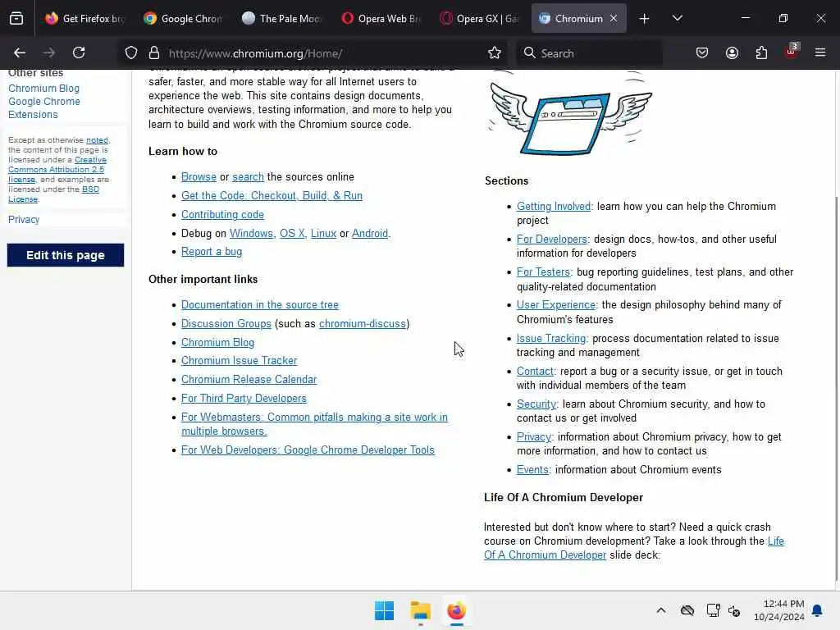
Task: Open Documentation in the source tree
Action: (260, 305)
